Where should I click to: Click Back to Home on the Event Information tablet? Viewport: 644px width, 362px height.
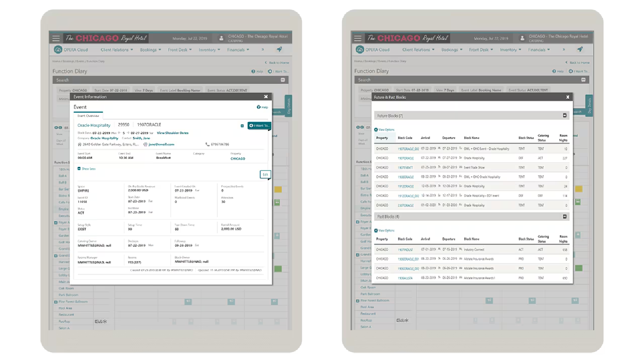tap(277, 63)
